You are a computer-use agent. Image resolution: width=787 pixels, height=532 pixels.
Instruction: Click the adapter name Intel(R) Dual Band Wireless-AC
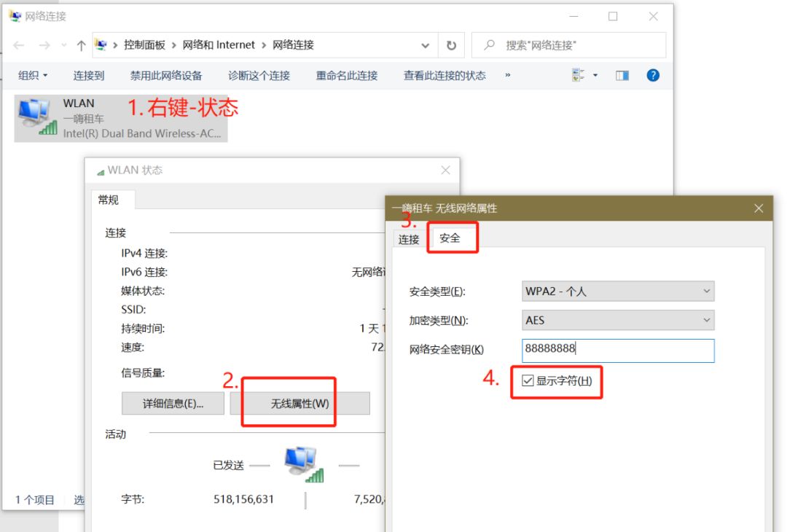click(x=142, y=133)
